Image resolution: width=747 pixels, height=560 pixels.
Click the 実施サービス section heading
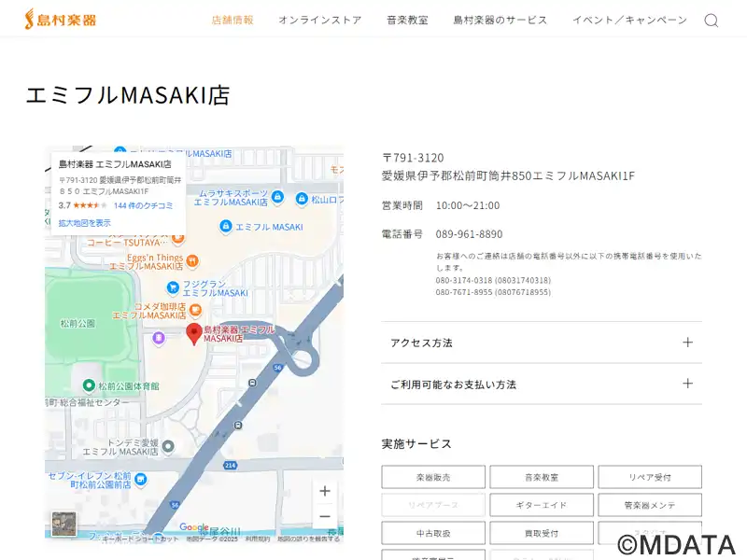(416, 444)
